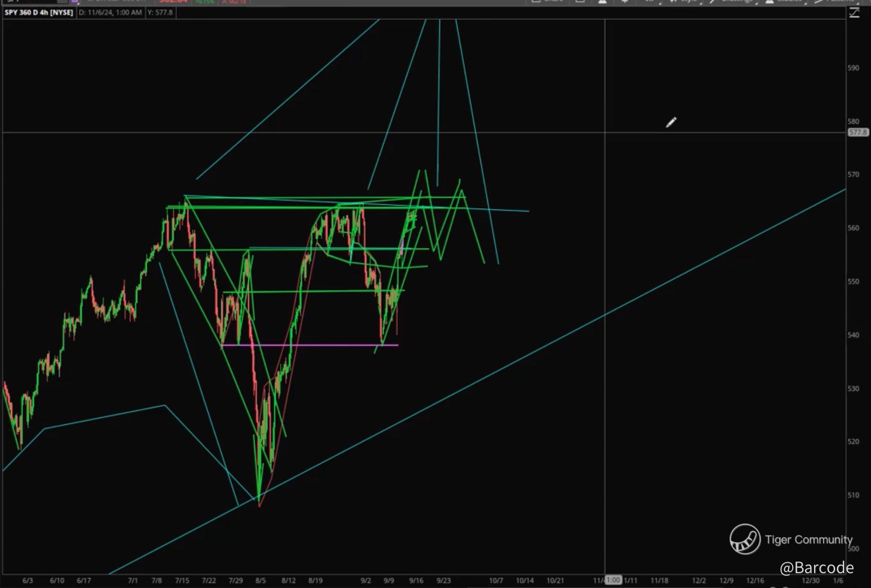
Task: Click the 8/19 date on the time axis
Action: [316, 581]
